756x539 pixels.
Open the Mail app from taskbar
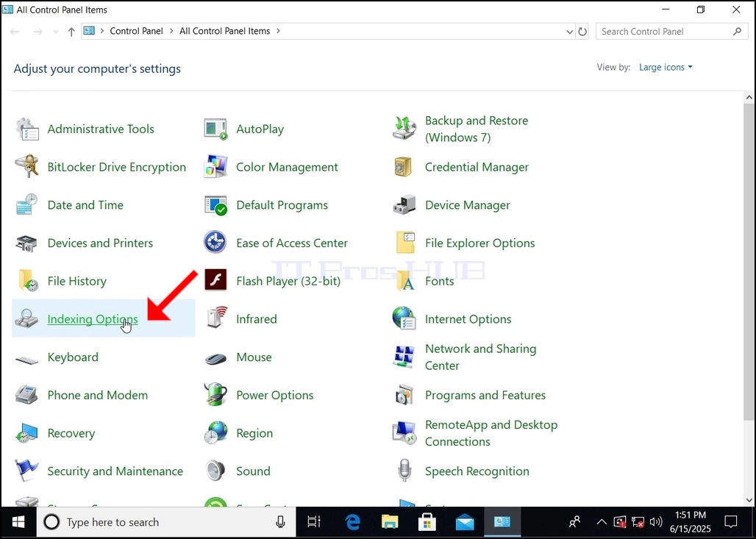[465, 522]
